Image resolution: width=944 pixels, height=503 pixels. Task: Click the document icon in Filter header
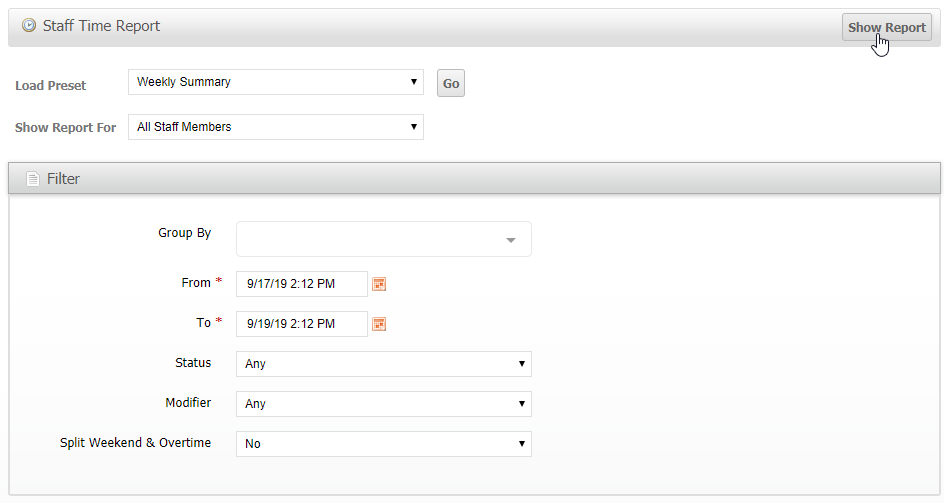(x=33, y=179)
